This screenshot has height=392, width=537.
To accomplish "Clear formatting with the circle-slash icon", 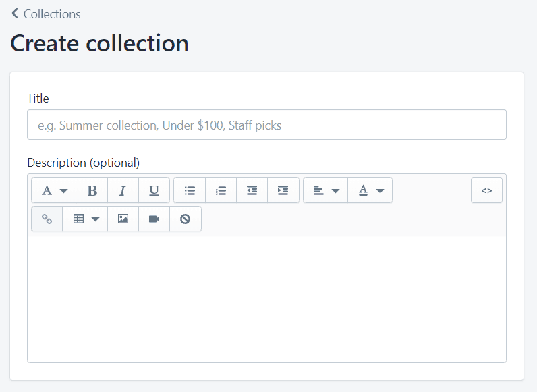I will [186, 219].
